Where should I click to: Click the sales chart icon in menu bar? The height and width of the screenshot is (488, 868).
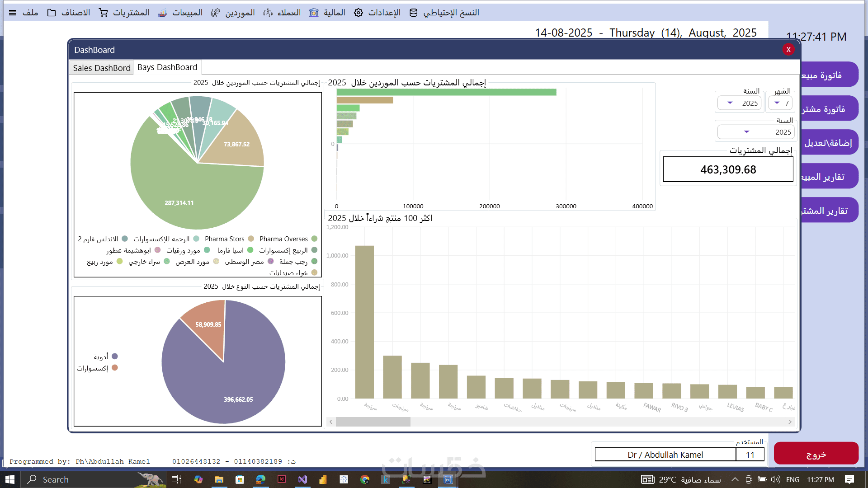(x=162, y=13)
